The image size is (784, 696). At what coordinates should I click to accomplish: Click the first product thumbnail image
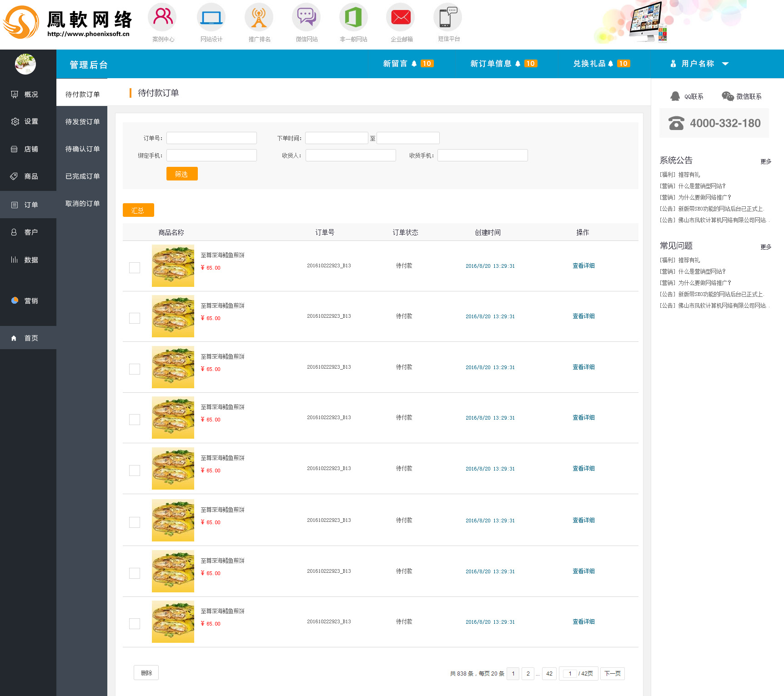(x=173, y=266)
